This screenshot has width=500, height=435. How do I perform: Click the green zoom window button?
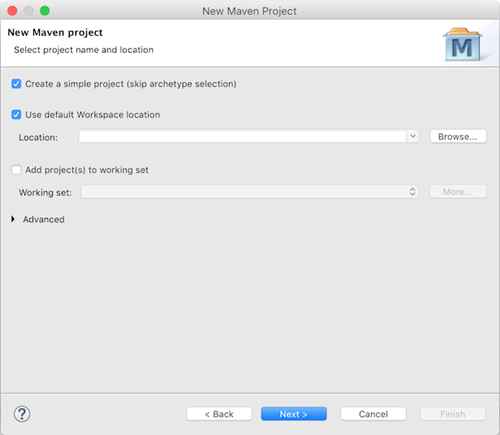[45, 11]
